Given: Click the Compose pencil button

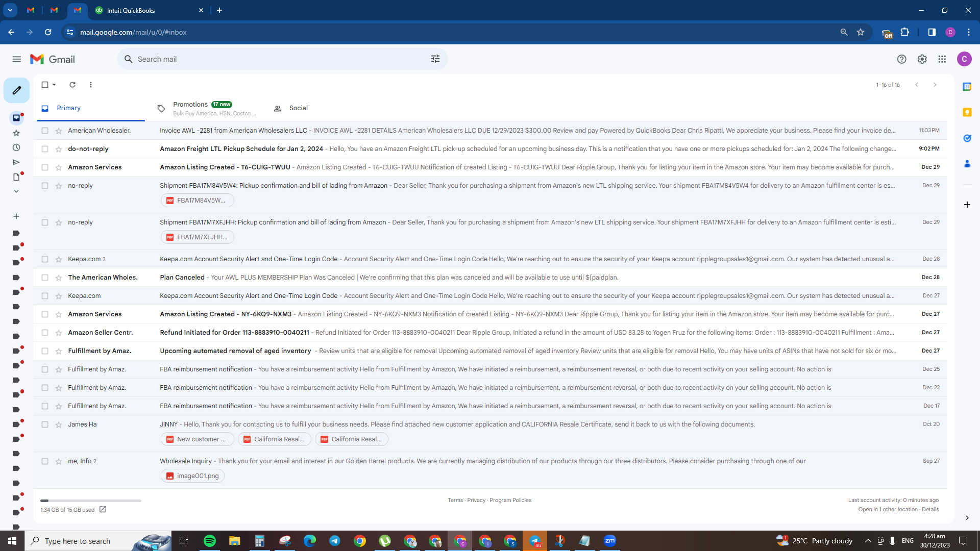Looking at the screenshot, I should coord(16,90).
